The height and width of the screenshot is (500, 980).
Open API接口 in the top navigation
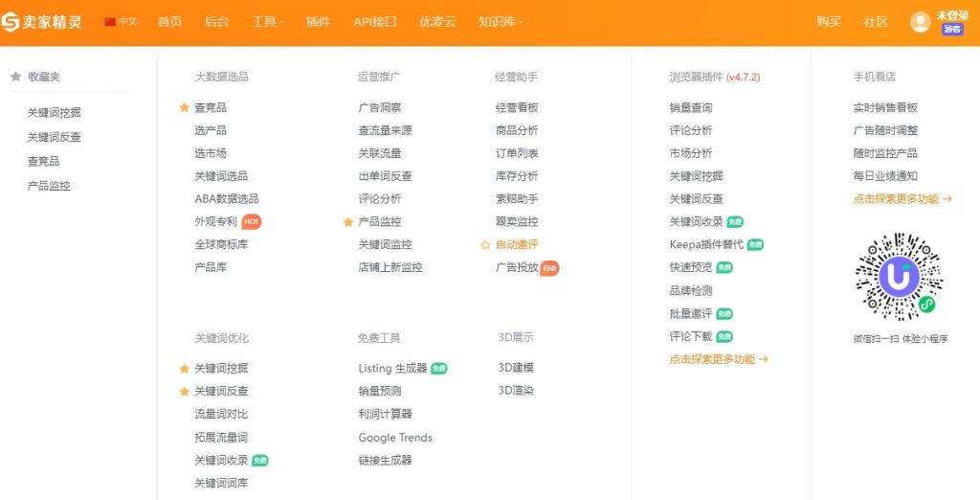pos(375,22)
